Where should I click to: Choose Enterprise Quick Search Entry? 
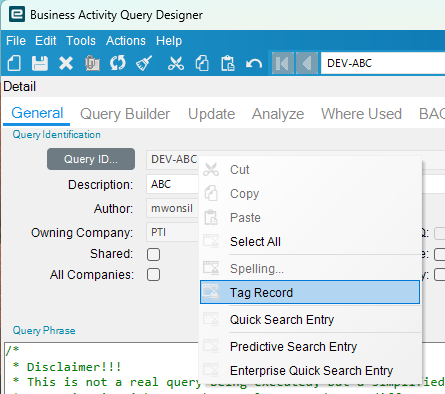tap(310, 370)
